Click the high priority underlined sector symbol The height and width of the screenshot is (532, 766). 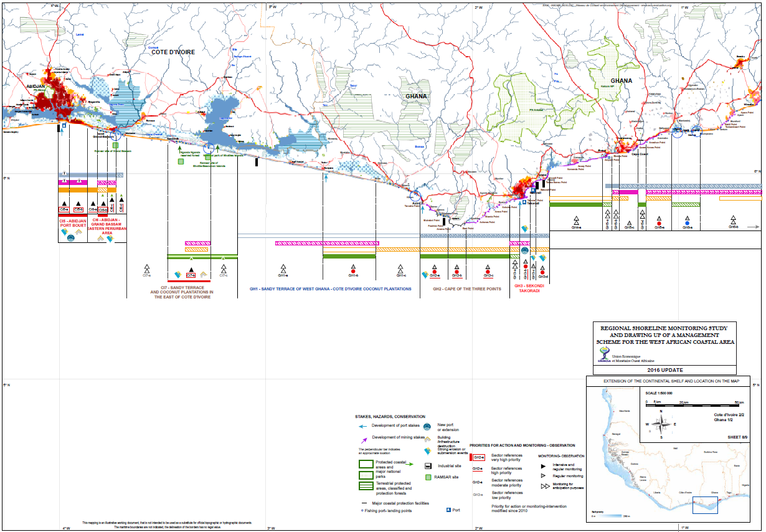pos(478,469)
